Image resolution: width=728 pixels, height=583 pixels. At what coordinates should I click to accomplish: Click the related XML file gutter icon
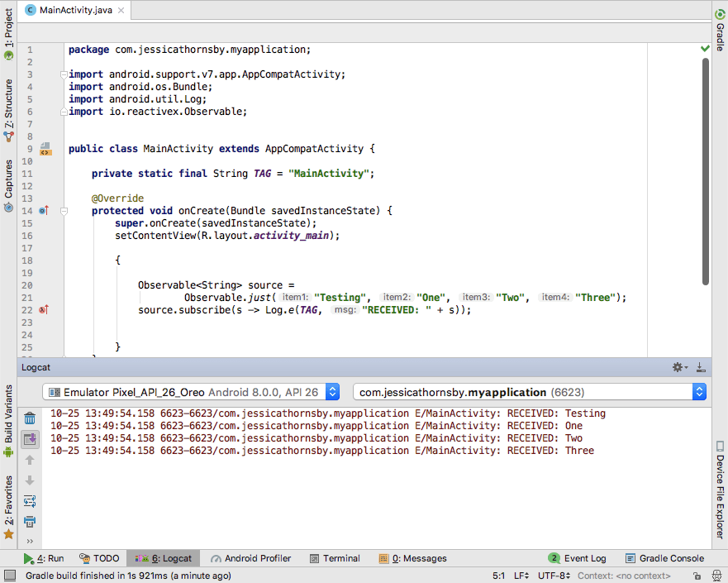click(x=45, y=149)
